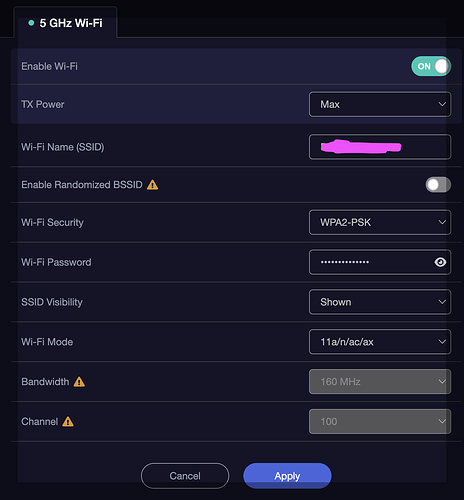Open the Wi-Fi Mode dropdown 11a/n/ac/ax
The width and height of the screenshot is (464, 500).
380,342
